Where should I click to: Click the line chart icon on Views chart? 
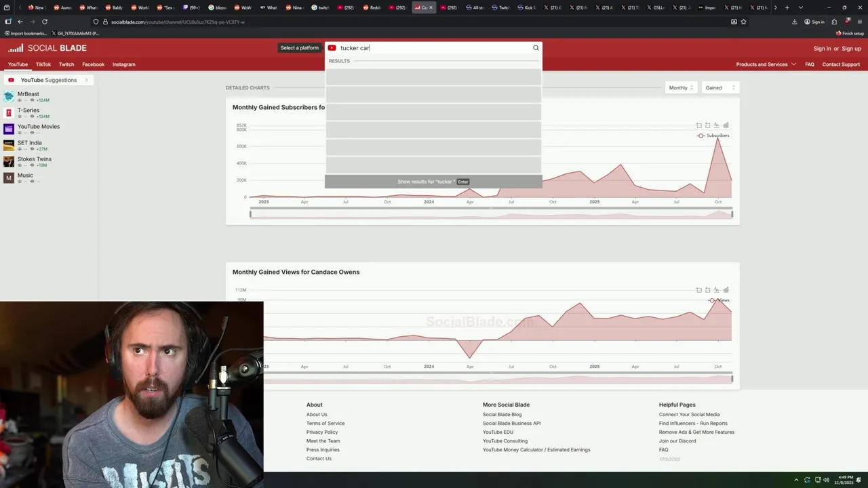pyautogui.click(x=717, y=290)
